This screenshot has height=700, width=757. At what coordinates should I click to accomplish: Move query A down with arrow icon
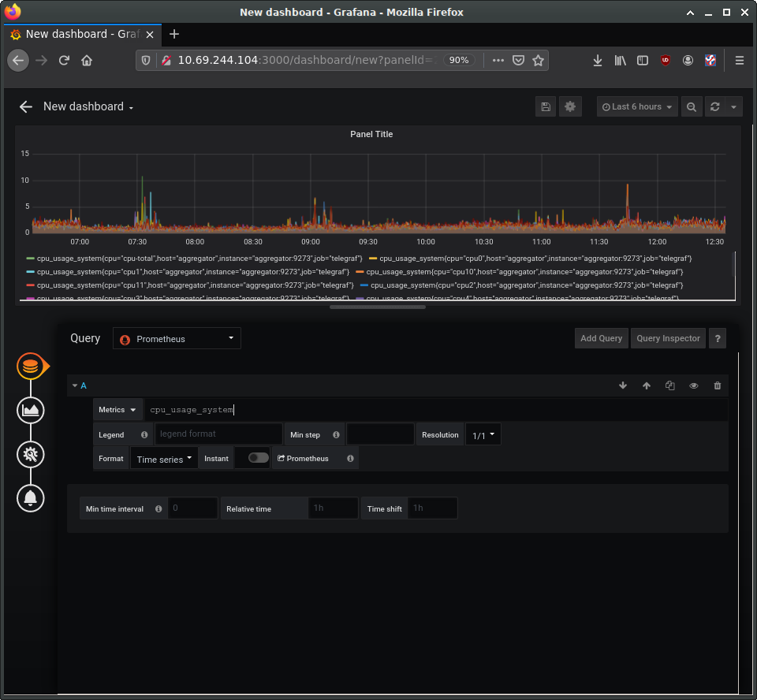(x=623, y=385)
